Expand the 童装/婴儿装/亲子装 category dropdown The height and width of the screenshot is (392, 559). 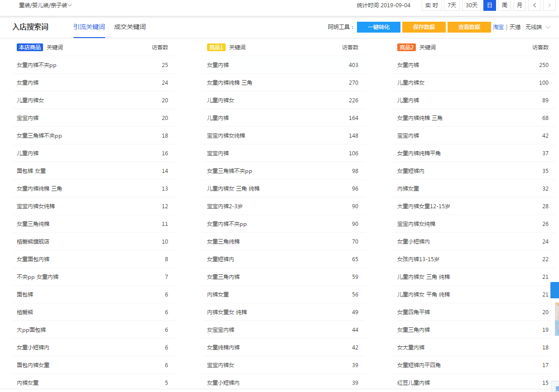[45, 5]
